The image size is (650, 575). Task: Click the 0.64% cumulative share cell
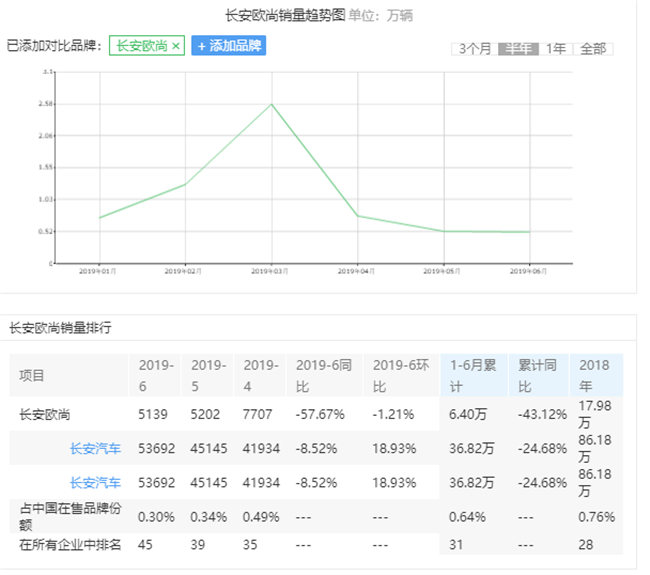[x=467, y=517]
